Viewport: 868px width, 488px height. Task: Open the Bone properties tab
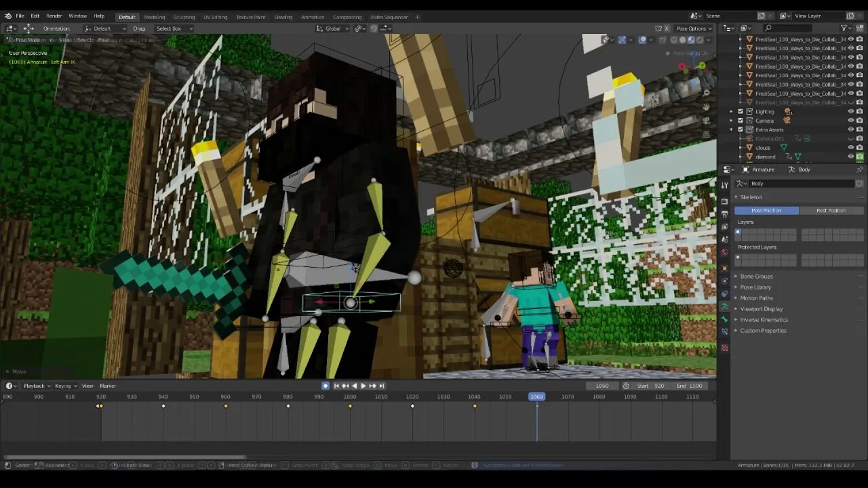tap(724, 319)
